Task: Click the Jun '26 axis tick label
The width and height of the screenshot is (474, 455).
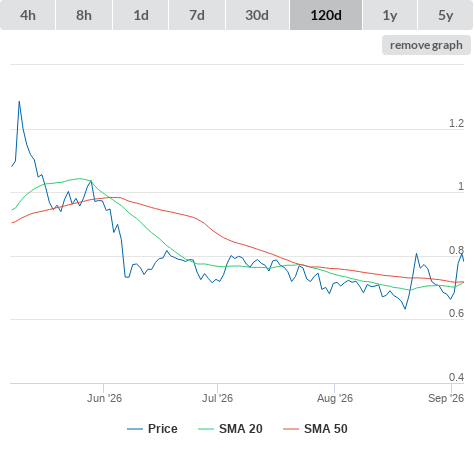Action: click(104, 398)
